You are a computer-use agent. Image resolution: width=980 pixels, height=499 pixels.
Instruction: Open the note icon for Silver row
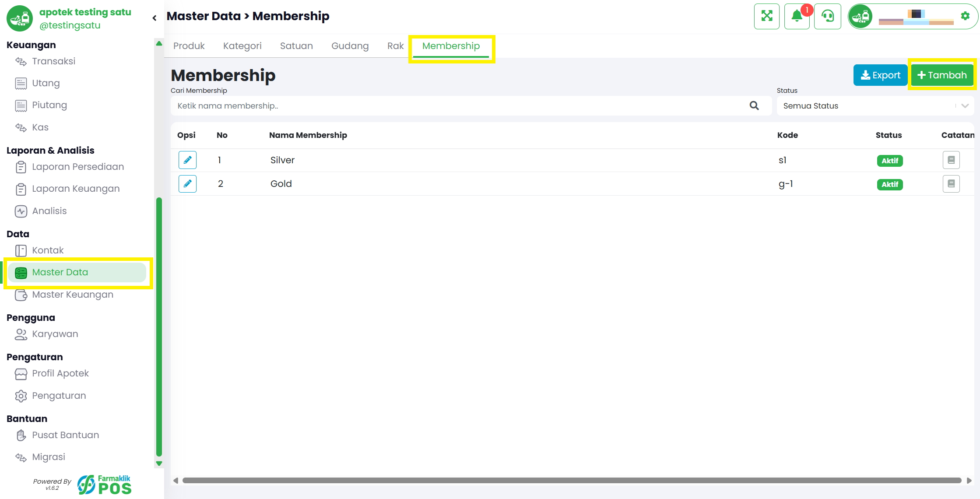click(x=951, y=160)
